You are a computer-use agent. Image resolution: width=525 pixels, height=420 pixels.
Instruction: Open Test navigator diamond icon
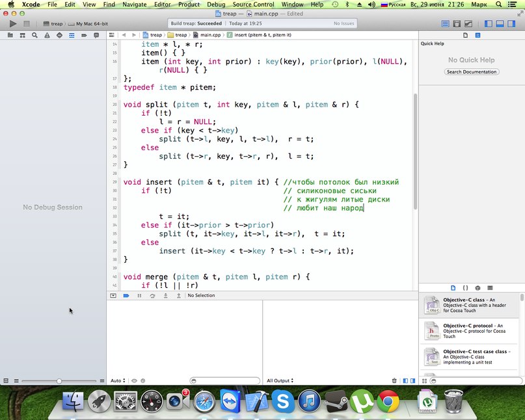[x=59, y=35]
